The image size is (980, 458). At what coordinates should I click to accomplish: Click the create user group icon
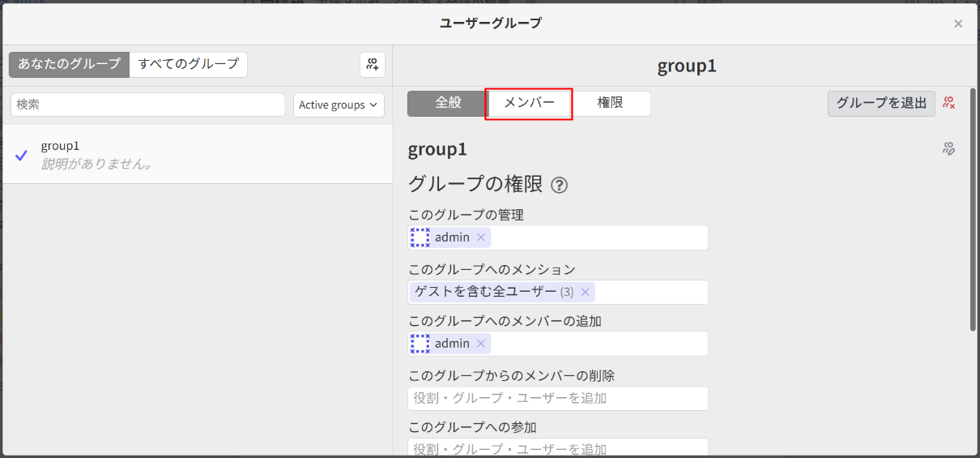(373, 65)
